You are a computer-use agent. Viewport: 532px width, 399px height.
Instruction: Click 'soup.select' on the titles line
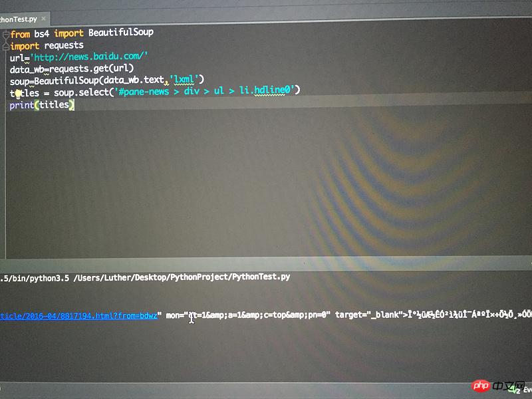pyautogui.click(x=81, y=92)
